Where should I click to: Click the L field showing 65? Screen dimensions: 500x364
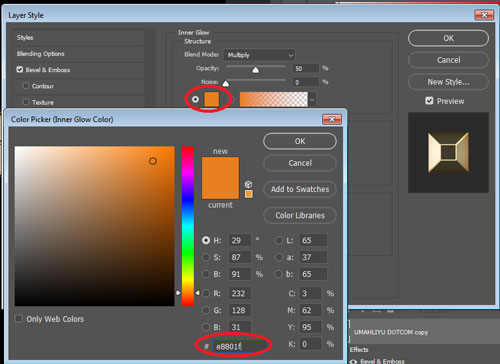tap(313, 240)
